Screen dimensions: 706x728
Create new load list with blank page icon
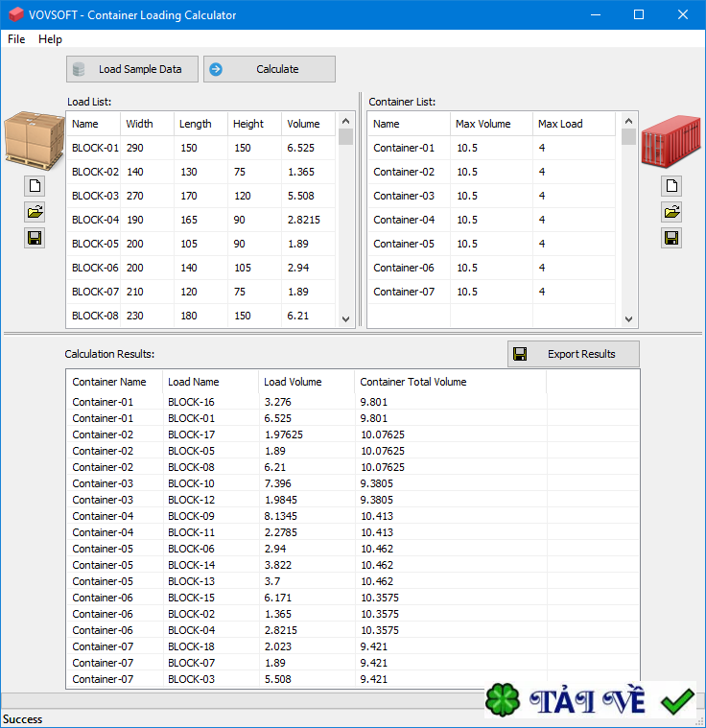pyautogui.click(x=35, y=186)
